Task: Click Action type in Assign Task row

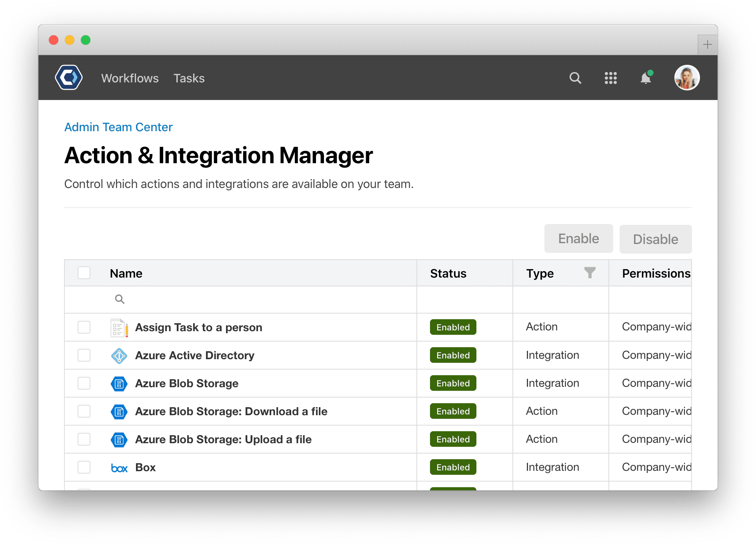Action: tap(542, 327)
